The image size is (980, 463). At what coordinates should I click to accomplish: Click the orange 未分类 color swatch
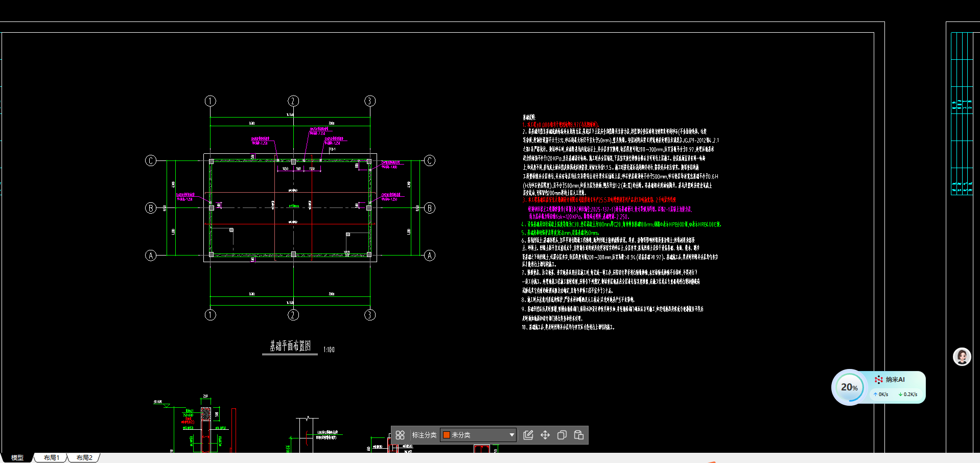[446, 435]
